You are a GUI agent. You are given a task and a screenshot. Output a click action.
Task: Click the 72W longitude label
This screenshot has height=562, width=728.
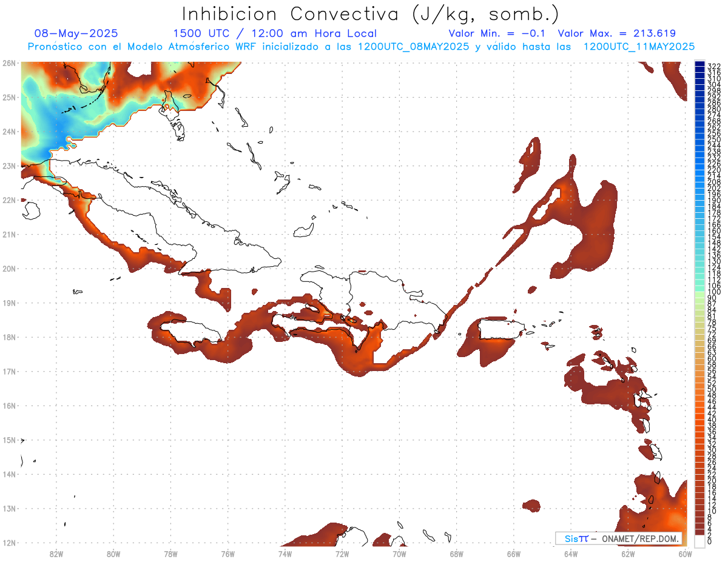pos(342,554)
